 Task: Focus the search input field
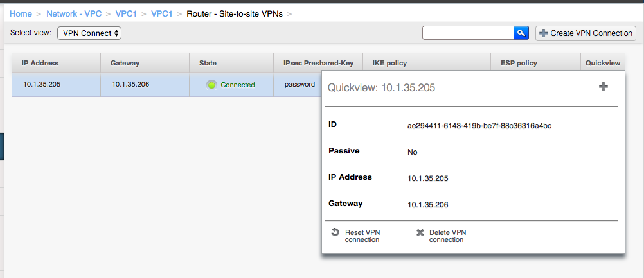tap(468, 33)
